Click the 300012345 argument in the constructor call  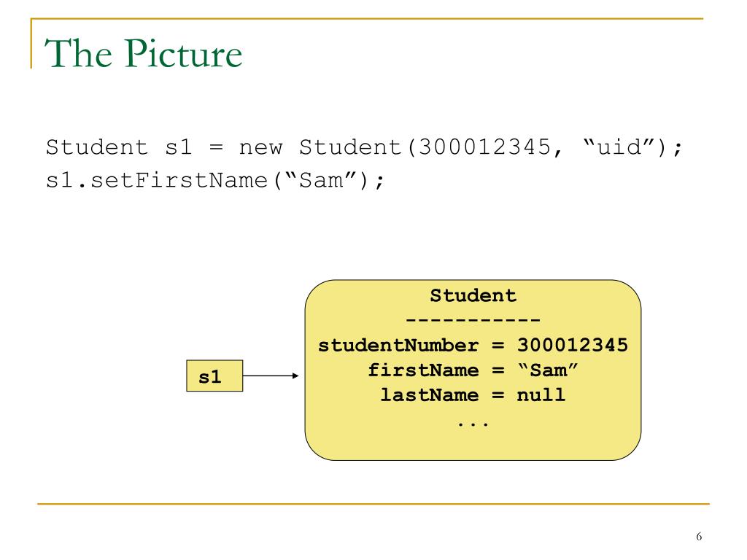pos(485,147)
